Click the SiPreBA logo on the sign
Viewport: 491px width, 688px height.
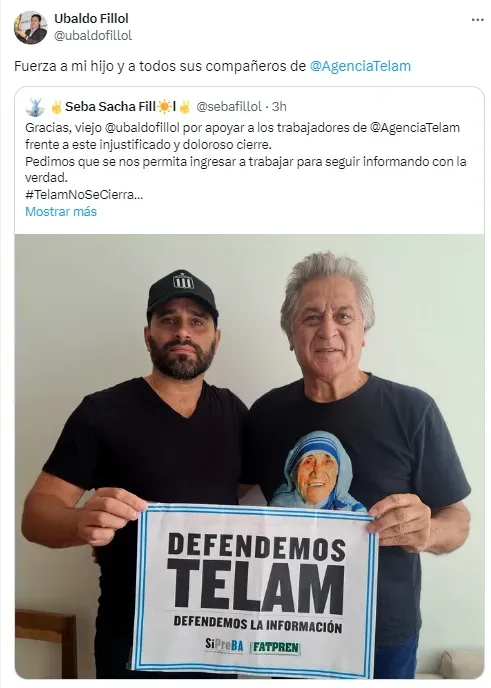point(224,645)
